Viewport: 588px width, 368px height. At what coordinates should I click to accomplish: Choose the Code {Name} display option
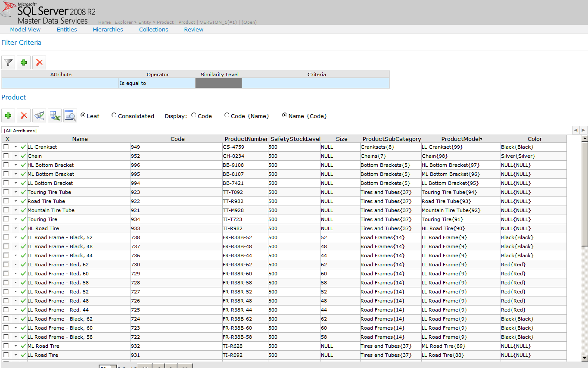(227, 115)
